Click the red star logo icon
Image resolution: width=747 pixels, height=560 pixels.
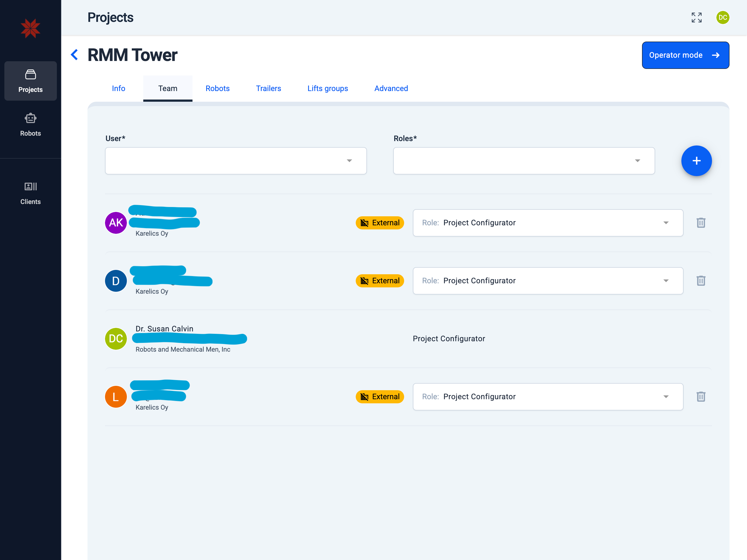pyautogui.click(x=30, y=28)
